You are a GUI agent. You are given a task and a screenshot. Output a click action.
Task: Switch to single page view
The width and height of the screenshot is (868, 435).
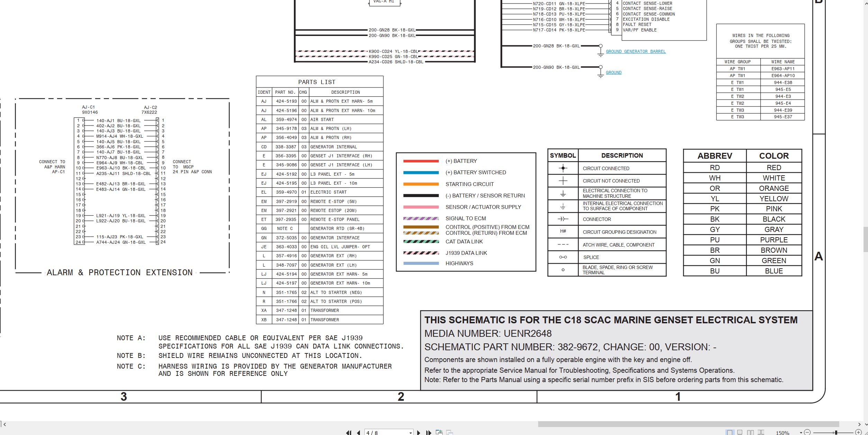(x=730, y=432)
